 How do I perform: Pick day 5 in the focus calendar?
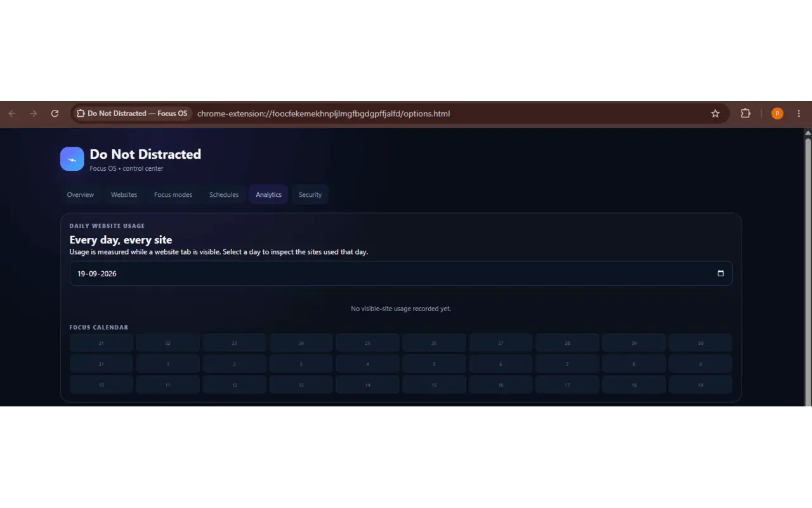click(434, 364)
